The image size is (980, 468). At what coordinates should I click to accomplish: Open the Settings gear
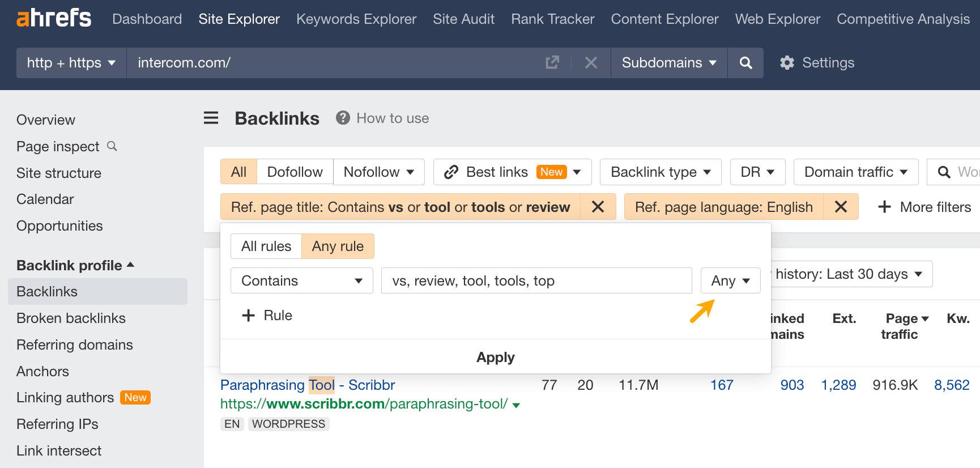coord(787,62)
